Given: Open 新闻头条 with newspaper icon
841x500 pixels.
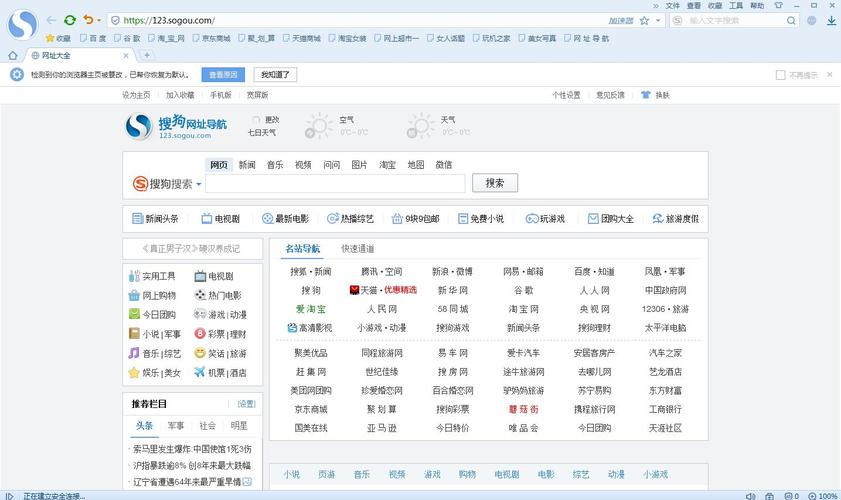Looking at the screenshot, I should pyautogui.click(x=155, y=219).
